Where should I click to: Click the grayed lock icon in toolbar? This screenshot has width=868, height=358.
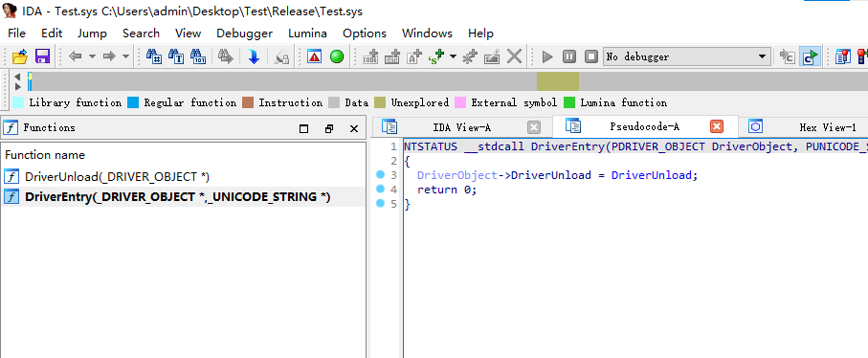tap(281, 56)
